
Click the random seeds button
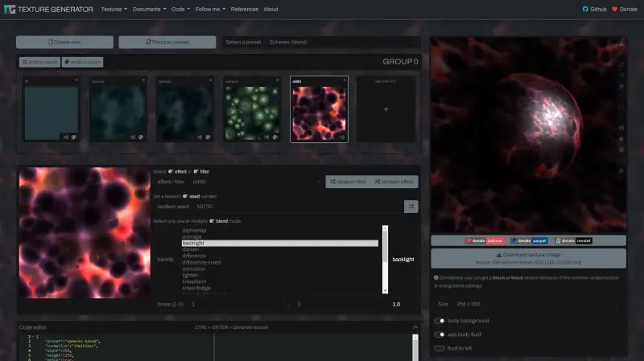pos(39,62)
